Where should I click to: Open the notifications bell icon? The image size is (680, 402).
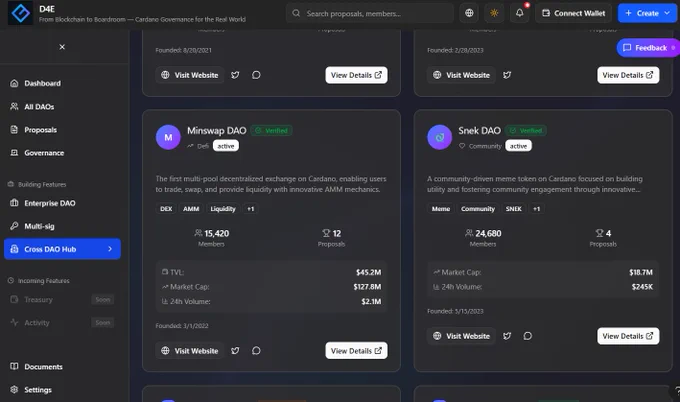coord(520,13)
